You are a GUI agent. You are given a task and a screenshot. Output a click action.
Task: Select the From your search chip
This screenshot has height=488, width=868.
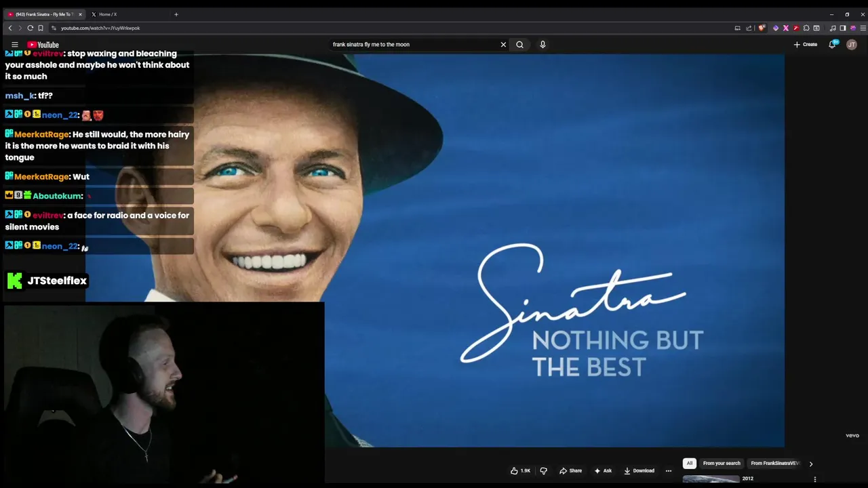722,464
